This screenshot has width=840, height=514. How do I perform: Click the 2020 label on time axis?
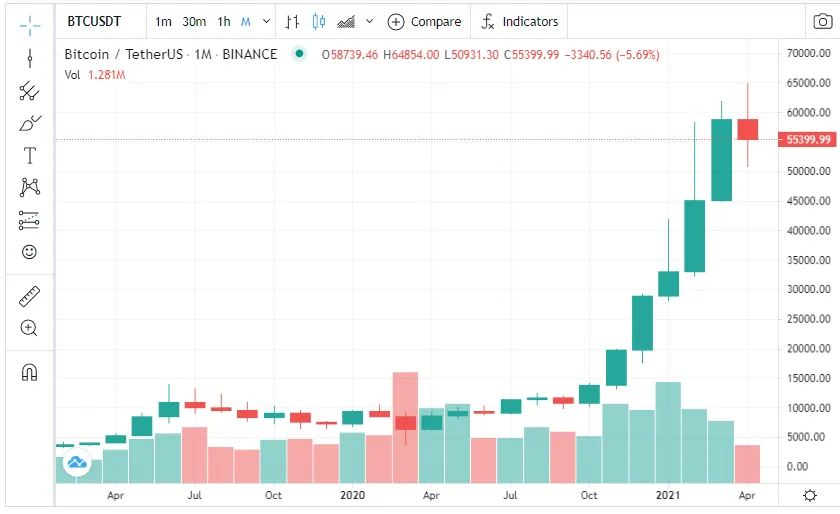(x=352, y=495)
